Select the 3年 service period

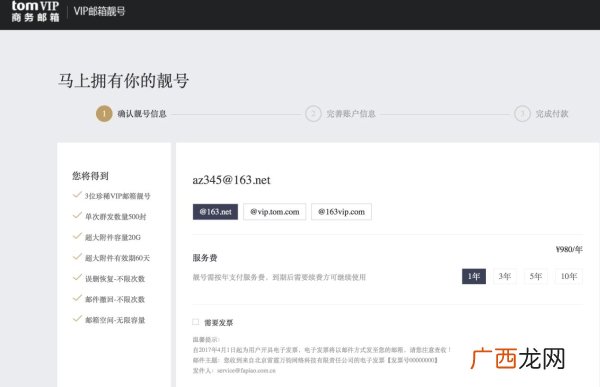coord(505,276)
